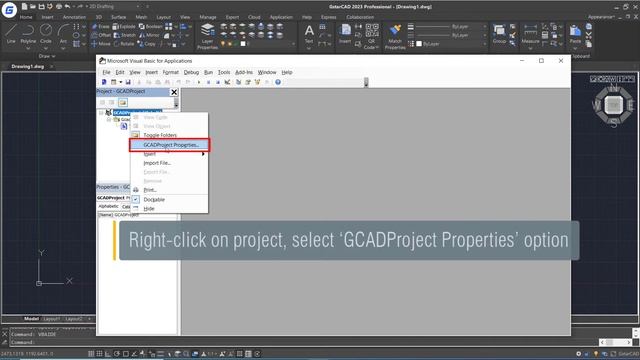Image resolution: width=640 pixels, height=360 pixels.
Task: Select the Arc drawing tool
Action: click(63, 33)
